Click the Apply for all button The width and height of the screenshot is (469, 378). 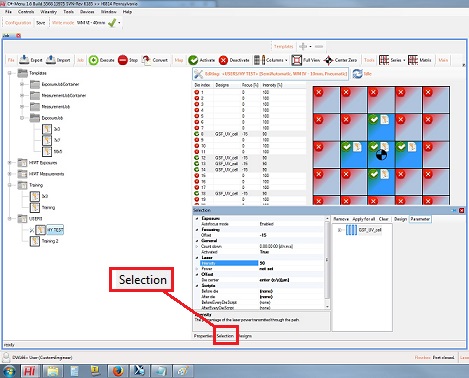[364, 219]
